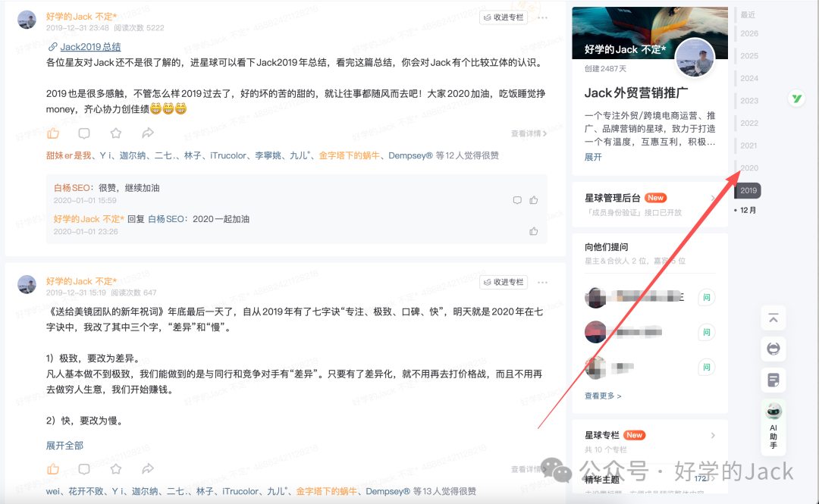Open 星球专栏 using the arrow
819x504 pixels.
click(713, 436)
